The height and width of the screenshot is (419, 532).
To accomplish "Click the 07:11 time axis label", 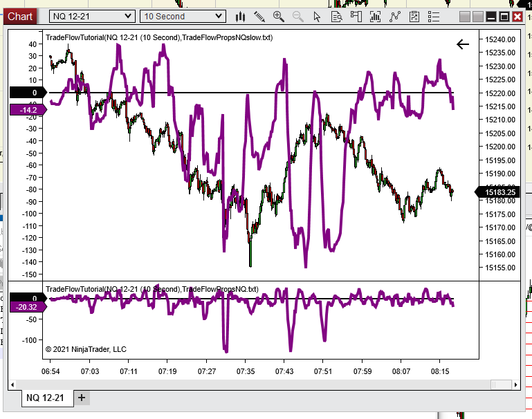I will click(x=129, y=371).
